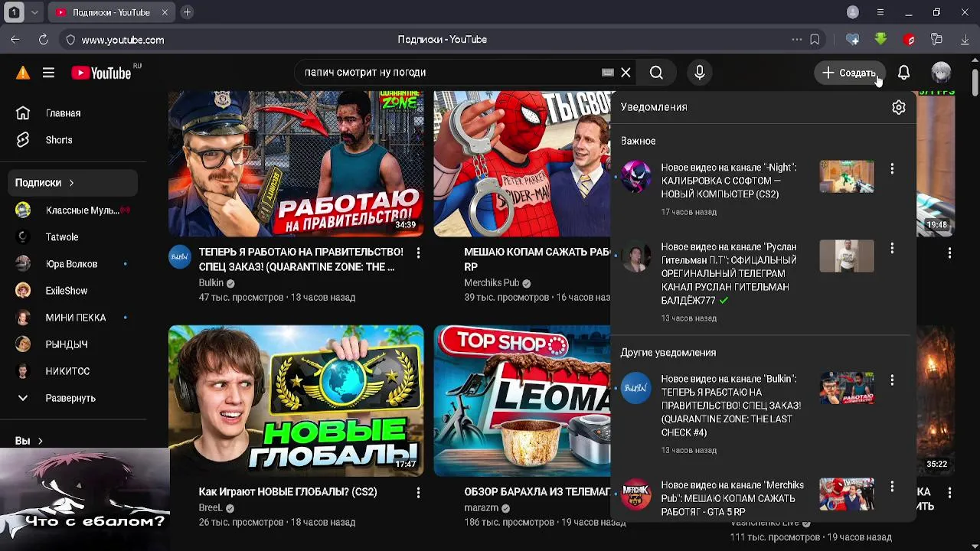Image resolution: width=980 pixels, height=551 pixels.
Task: Expand the subscriptions list with Развернуть
Action: (69, 398)
